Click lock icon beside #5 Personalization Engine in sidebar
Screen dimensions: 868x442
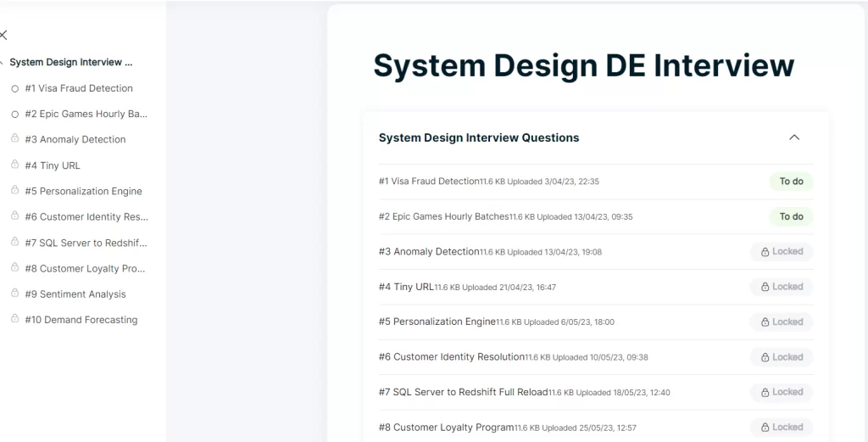15,191
